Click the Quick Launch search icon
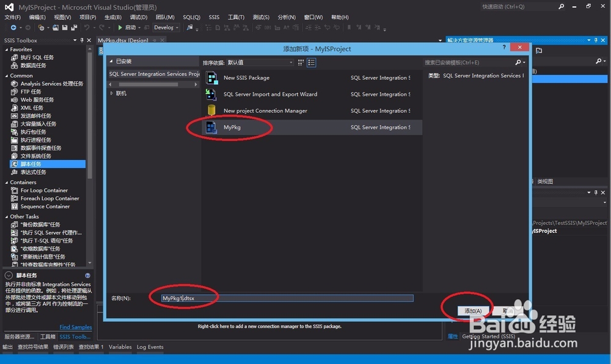The width and height of the screenshot is (611, 364). (561, 7)
